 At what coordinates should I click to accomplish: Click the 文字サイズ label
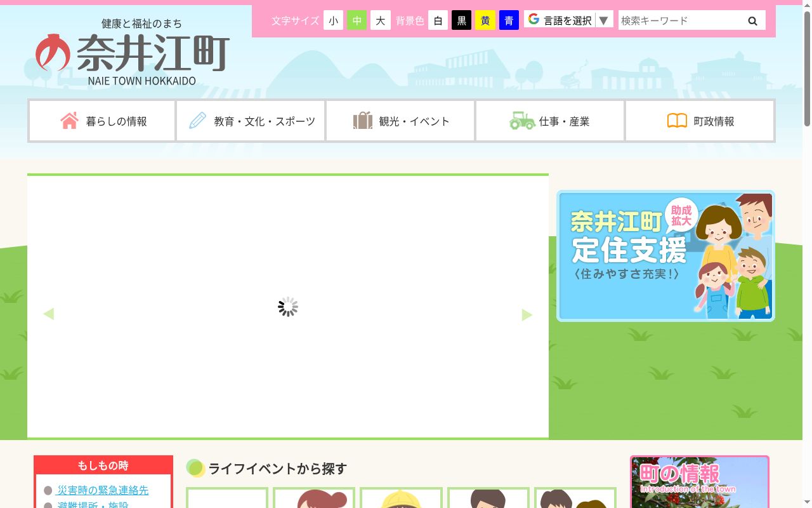(x=295, y=21)
